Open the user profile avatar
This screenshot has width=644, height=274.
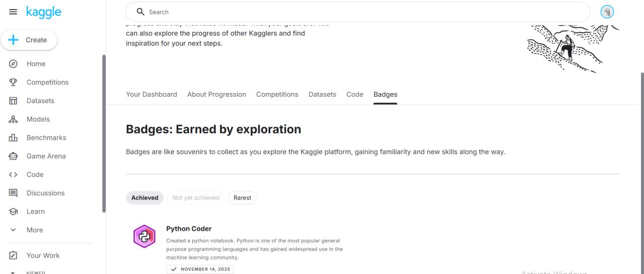point(607,12)
